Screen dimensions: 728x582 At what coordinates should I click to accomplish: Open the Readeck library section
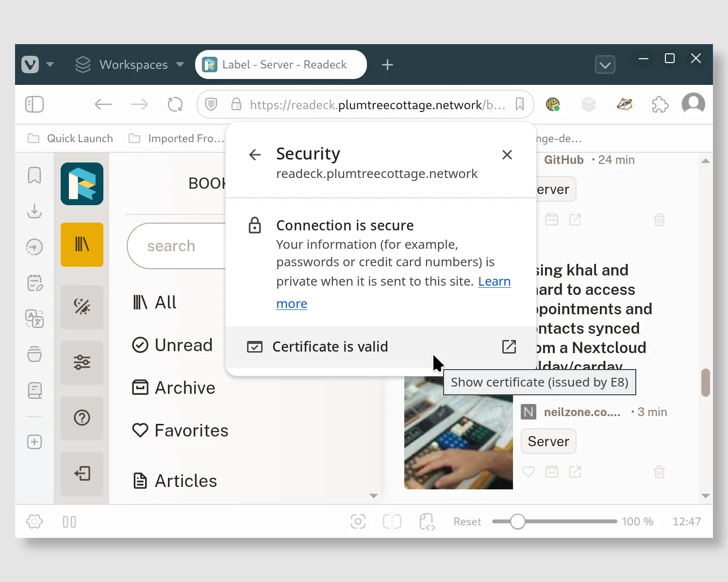click(82, 244)
